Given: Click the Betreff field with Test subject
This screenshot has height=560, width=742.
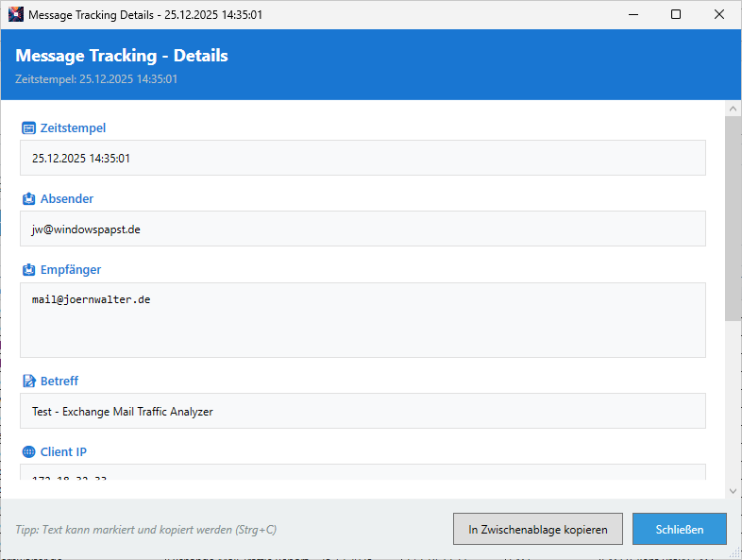Looking at the screenshot, I should point(363,411).
